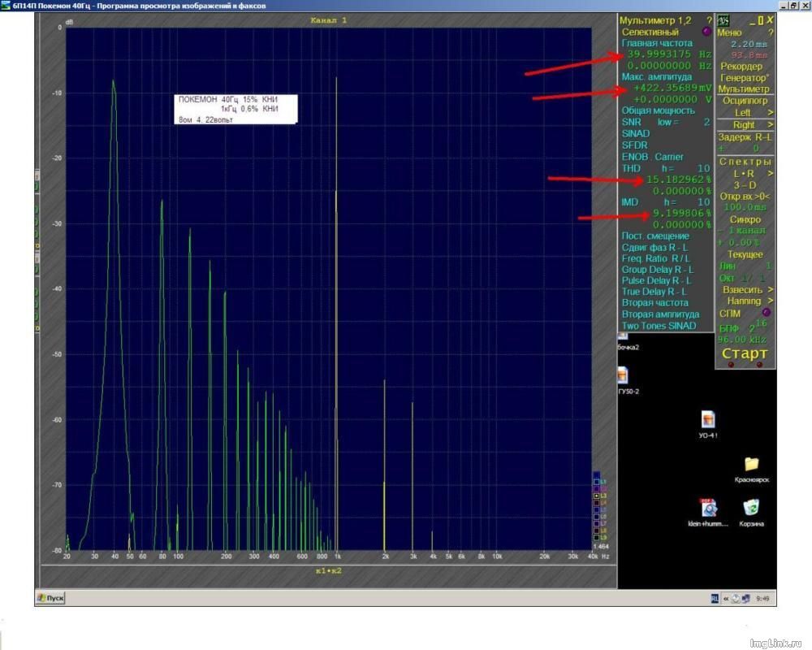
Task: Adjust the Лин averaging setting
Action: (745, 266)
